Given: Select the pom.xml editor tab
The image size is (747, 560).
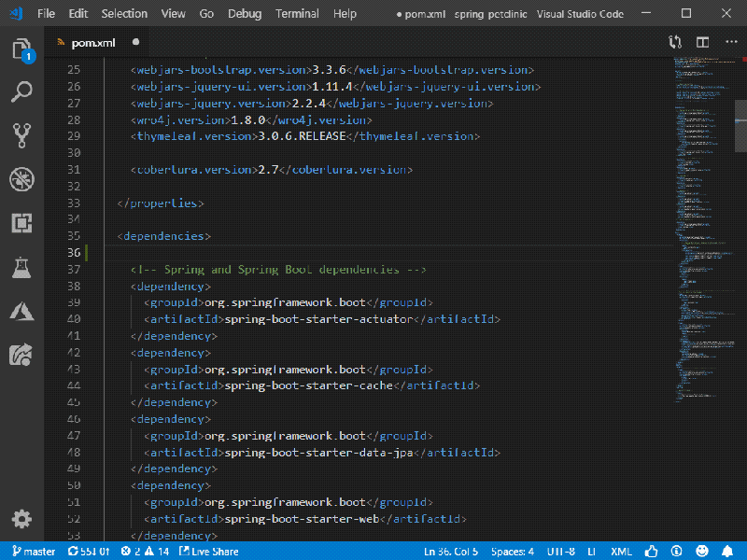Looking at the screenshot, I should (x=93, y=42).
